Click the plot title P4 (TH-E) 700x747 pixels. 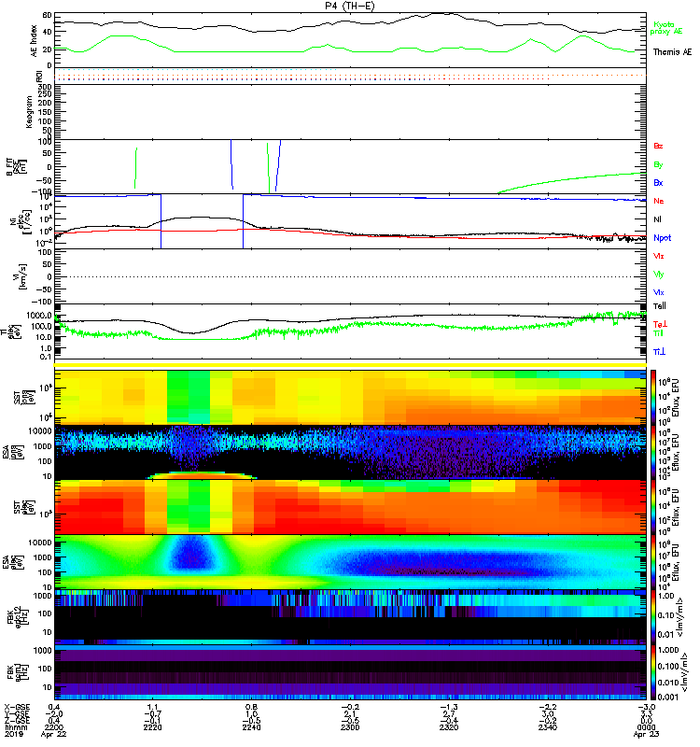[349, 6]
